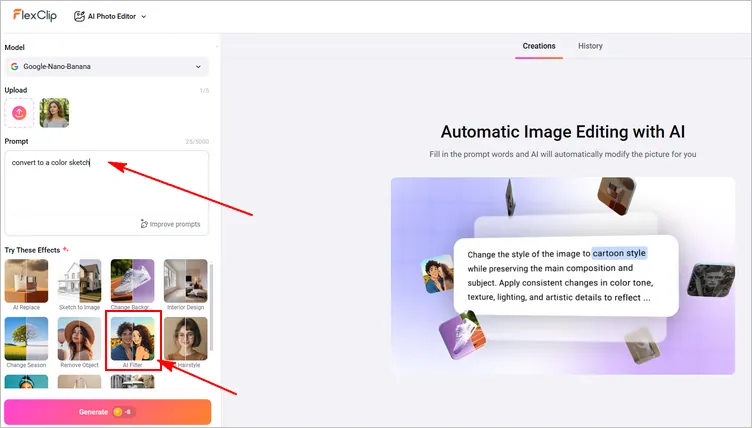Apply the Change Season effect

(25, 340)
